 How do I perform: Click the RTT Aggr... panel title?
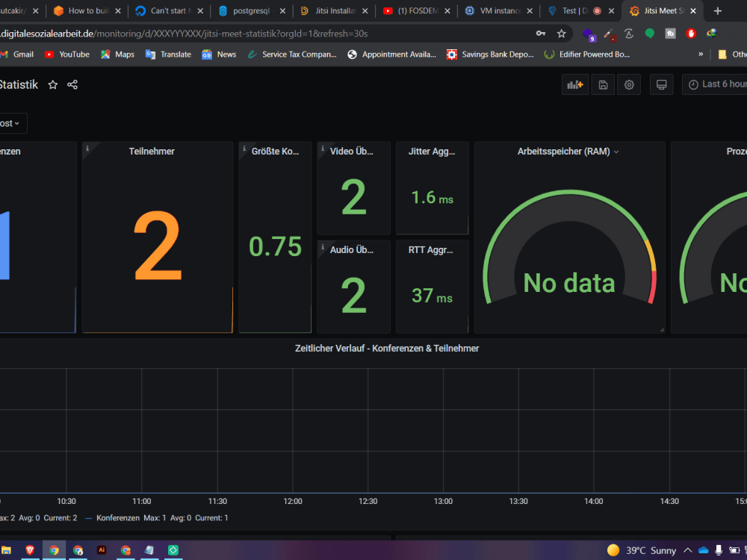tap(431, 250)
